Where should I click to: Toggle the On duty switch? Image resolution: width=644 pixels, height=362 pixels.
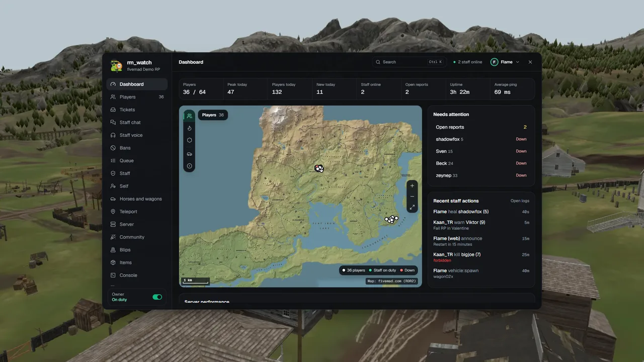[x=157, y=297]
